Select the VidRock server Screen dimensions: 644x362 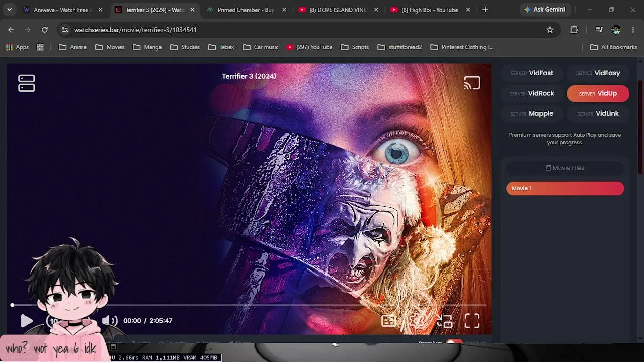(x=532, y=93)
